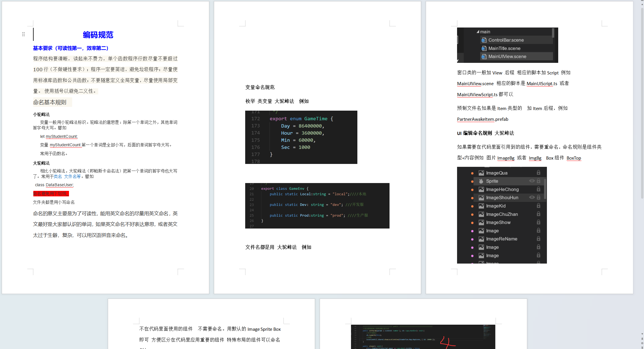Select MainUIView.scene in the file tree

[x=507, y=56]
